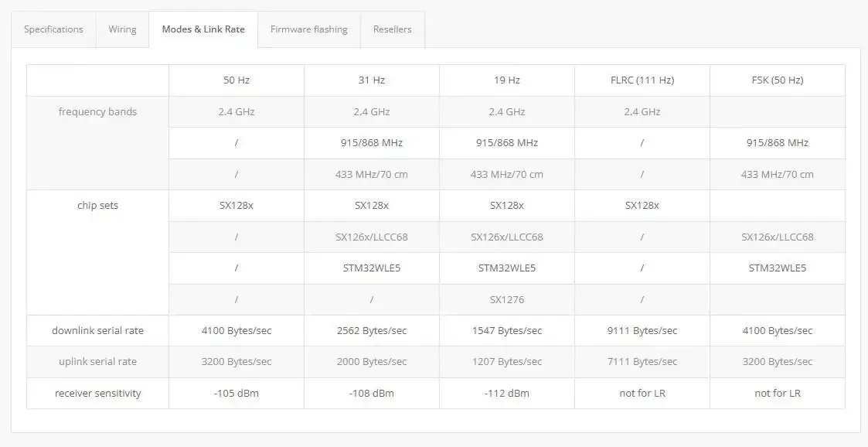This screenshot has height=447, width=868.
Task: Select the receiver sensitivity row label
Action: click(98, 394)
